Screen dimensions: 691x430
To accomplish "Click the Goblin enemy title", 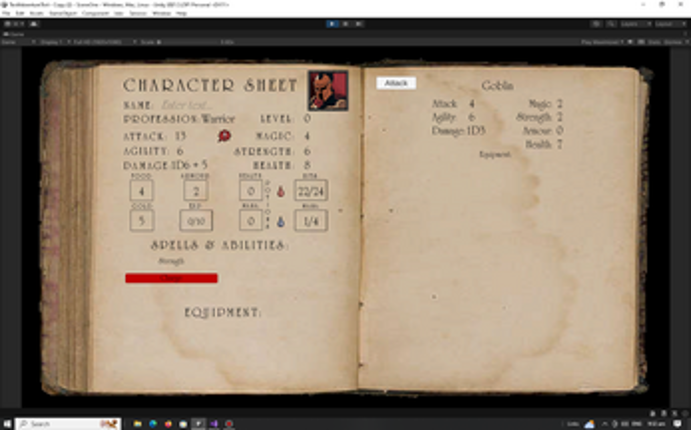I will 497,85.
